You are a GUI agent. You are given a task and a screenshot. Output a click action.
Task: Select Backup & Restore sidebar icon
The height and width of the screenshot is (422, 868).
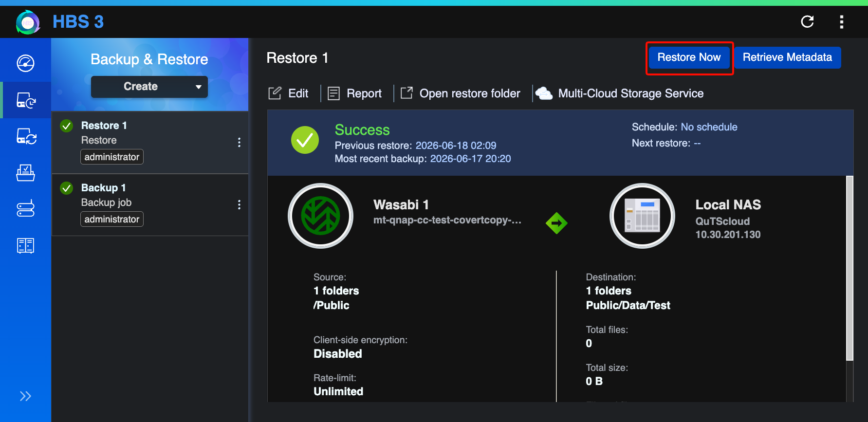[25, 100]
